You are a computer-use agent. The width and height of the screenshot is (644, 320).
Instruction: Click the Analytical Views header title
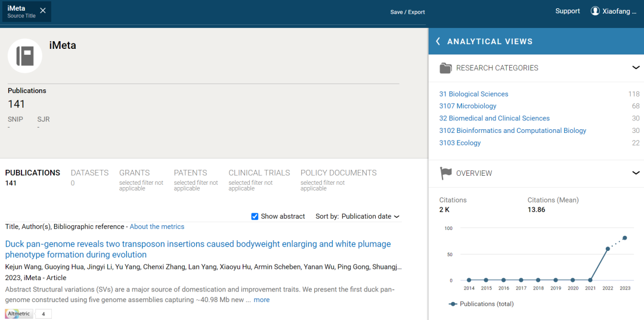pos(490,42)
